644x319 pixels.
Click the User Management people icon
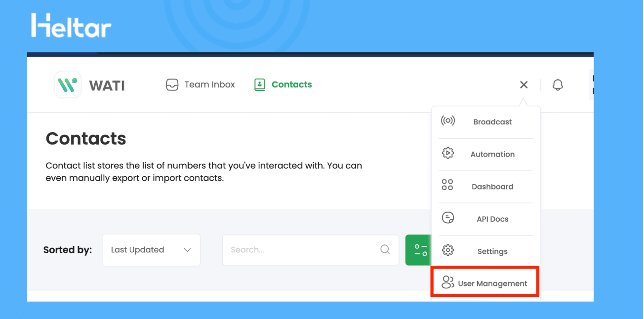[448, 282]
